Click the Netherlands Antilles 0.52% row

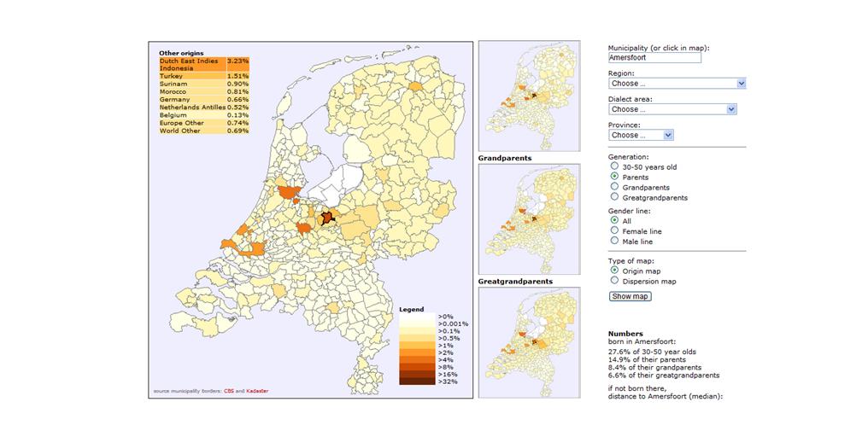click(x=204, y=108)
